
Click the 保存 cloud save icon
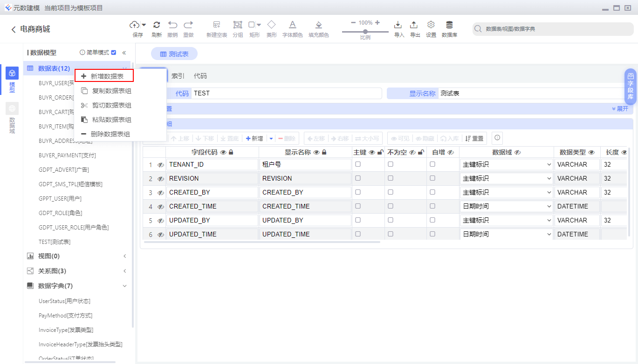(x=135, y=25)
